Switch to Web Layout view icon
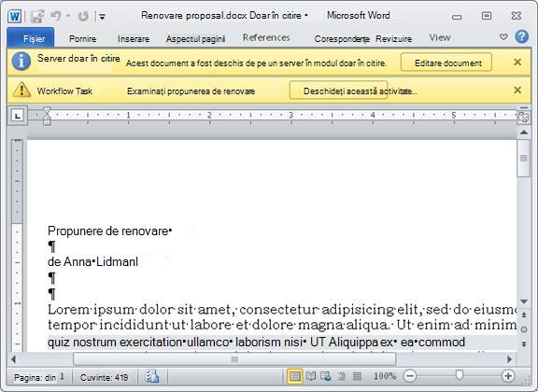 (326, 376)
